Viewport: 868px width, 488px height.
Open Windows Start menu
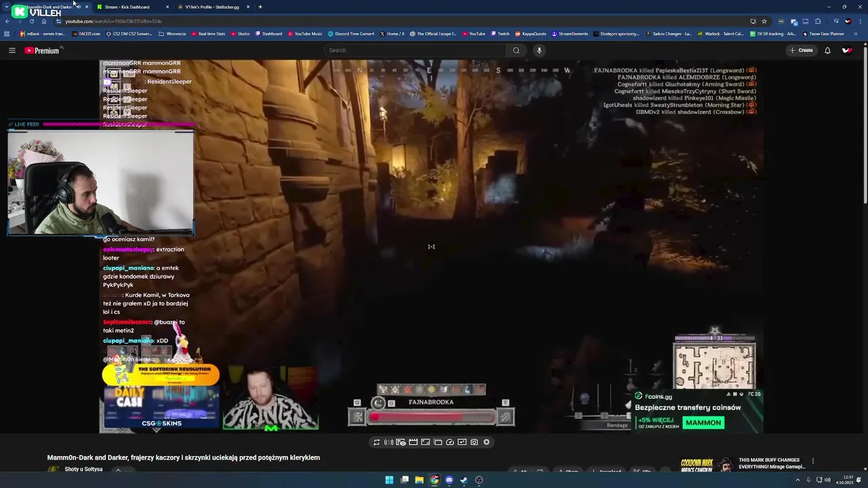[x=389, y=480]
